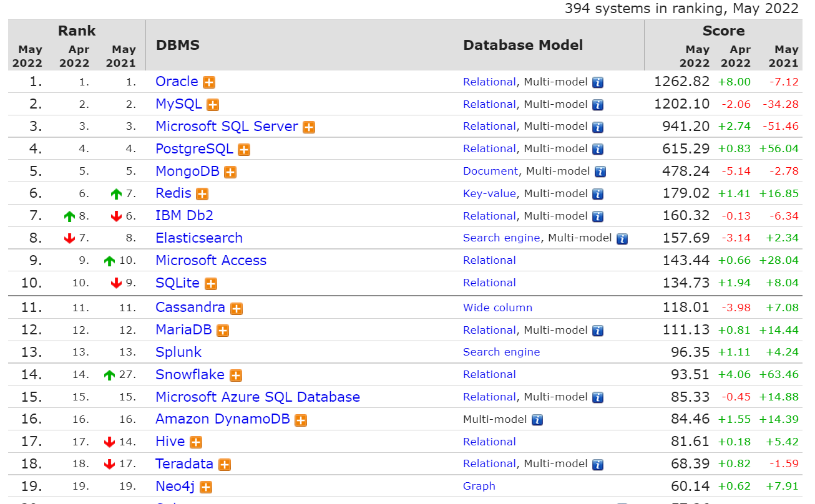Click the Document link in the MongoDB row
The image size is (815, 504).
[x=490, y=172]
